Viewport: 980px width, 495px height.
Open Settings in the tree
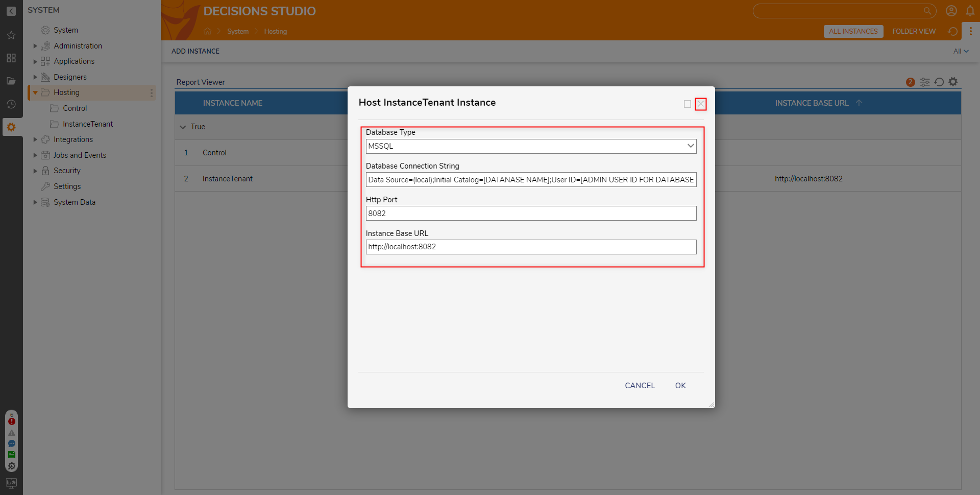(x=67, y=186)
